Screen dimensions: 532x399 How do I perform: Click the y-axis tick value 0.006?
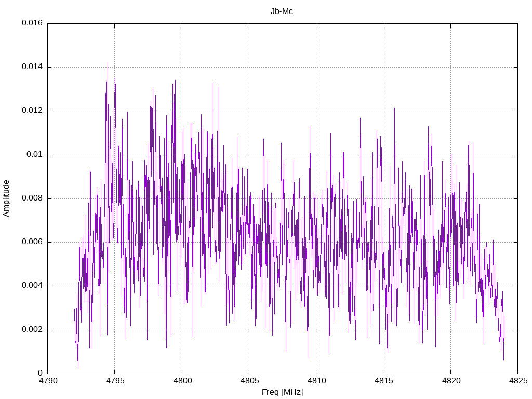point(32,242)
